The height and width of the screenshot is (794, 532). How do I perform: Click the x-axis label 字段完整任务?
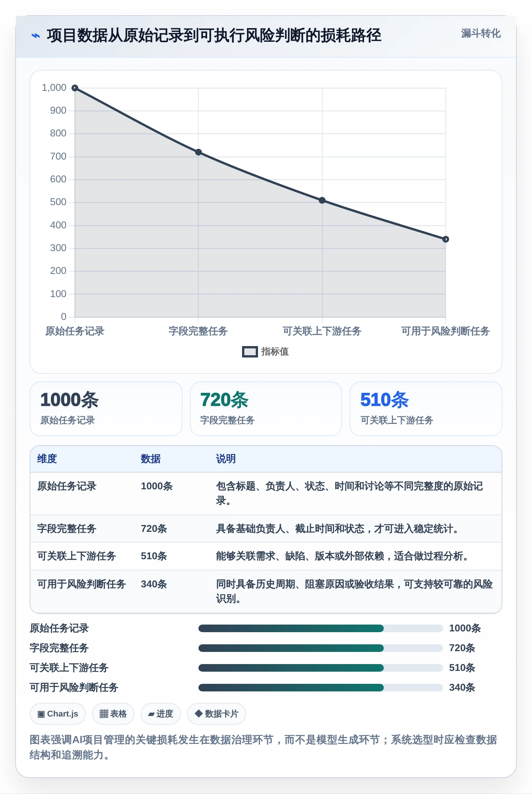(198, 331)
